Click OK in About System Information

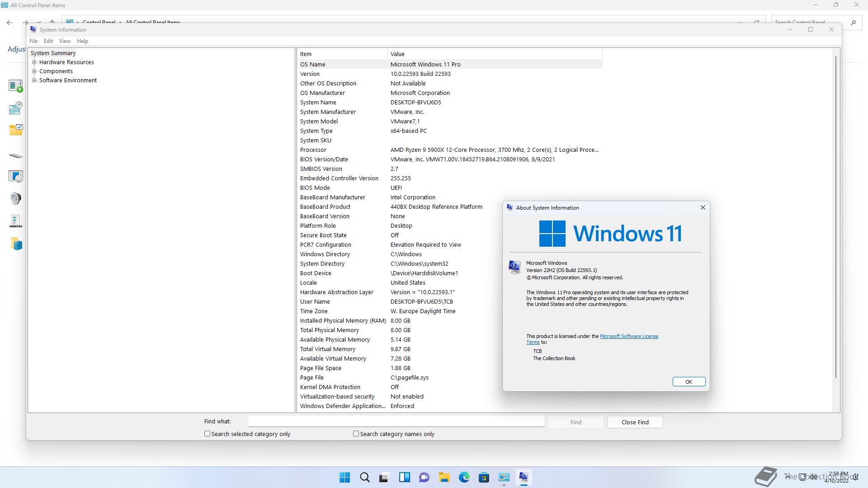click(689, 382)
